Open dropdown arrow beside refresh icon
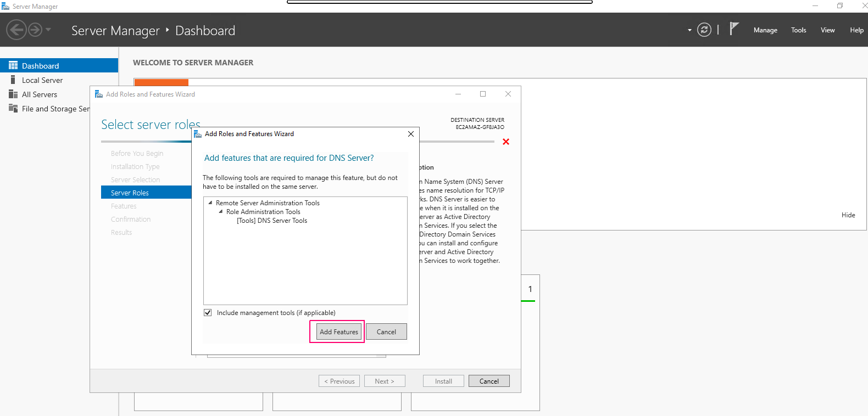The height and width of the screenshot is (416, 868). (x=689, y=30)
